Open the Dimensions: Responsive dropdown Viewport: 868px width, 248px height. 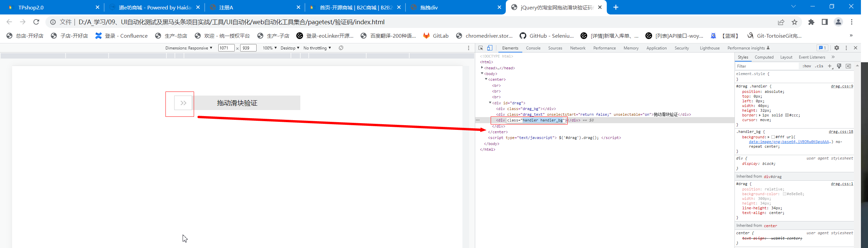click(x=189, y=48)
